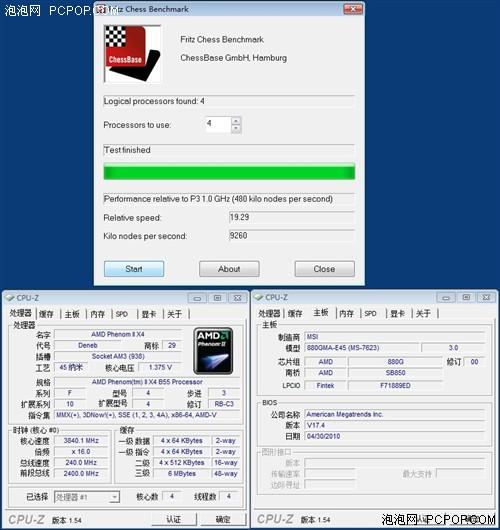
Task: Click the green benchmark progress bar
Action: [x=229, y=172]
